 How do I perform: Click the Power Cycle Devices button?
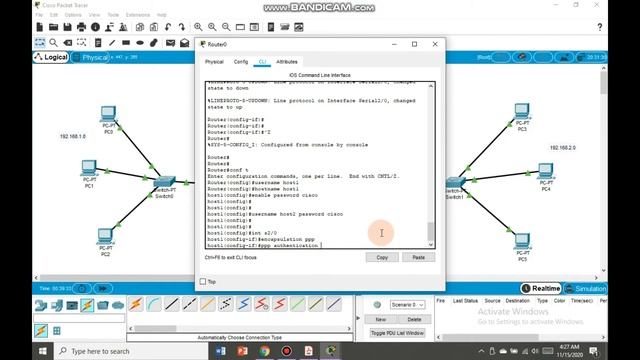pyautogui.click(x=82, y=289)
